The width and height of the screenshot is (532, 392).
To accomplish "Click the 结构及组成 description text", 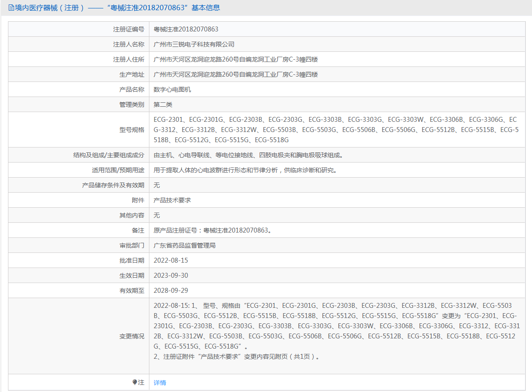I will (248, 155).
